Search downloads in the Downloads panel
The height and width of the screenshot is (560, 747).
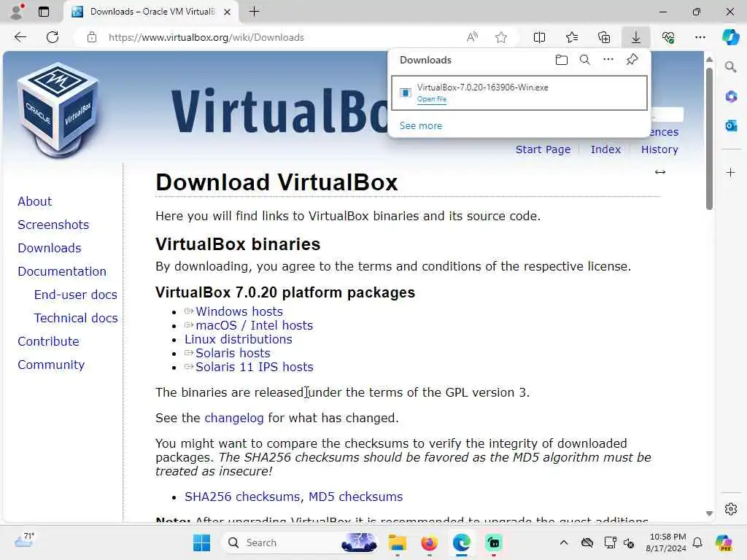(585, 60)
